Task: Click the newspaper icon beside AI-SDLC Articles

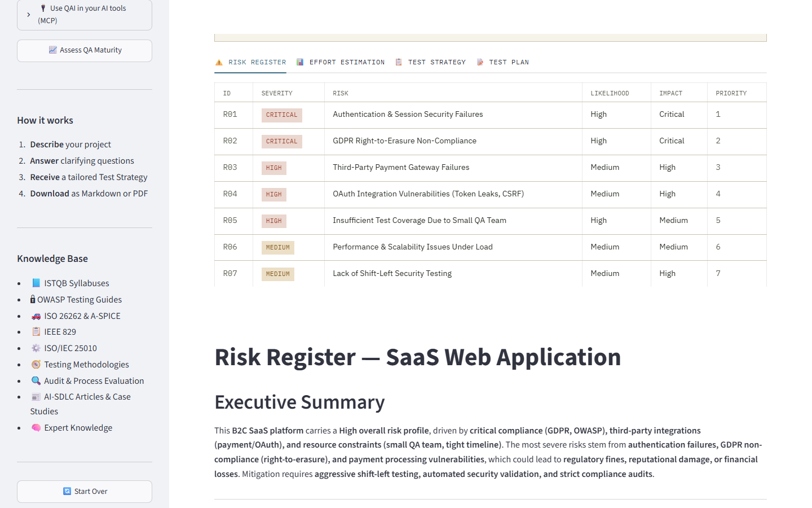Action: click(36, 397)
